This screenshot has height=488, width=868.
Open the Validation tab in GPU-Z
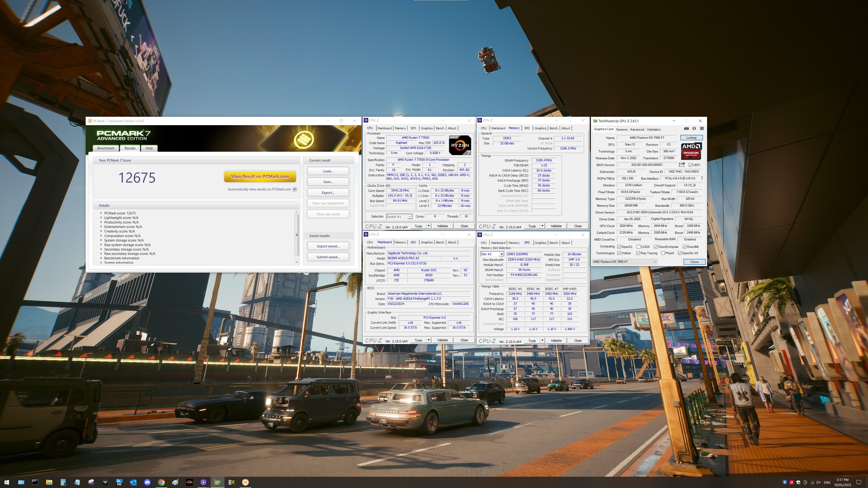653,130
